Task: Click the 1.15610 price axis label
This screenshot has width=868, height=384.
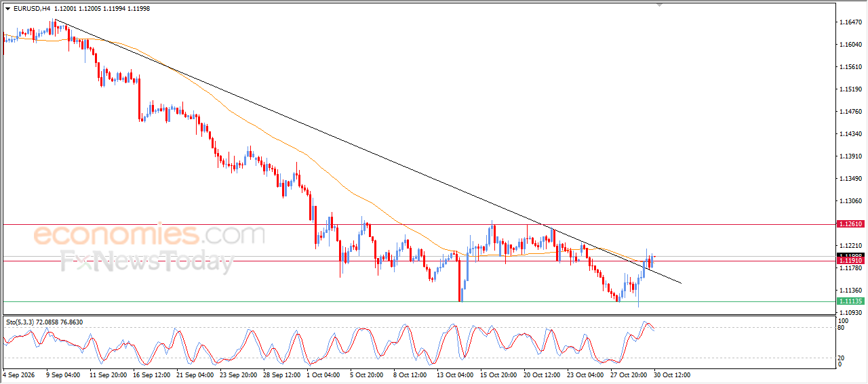Action: 850,67
